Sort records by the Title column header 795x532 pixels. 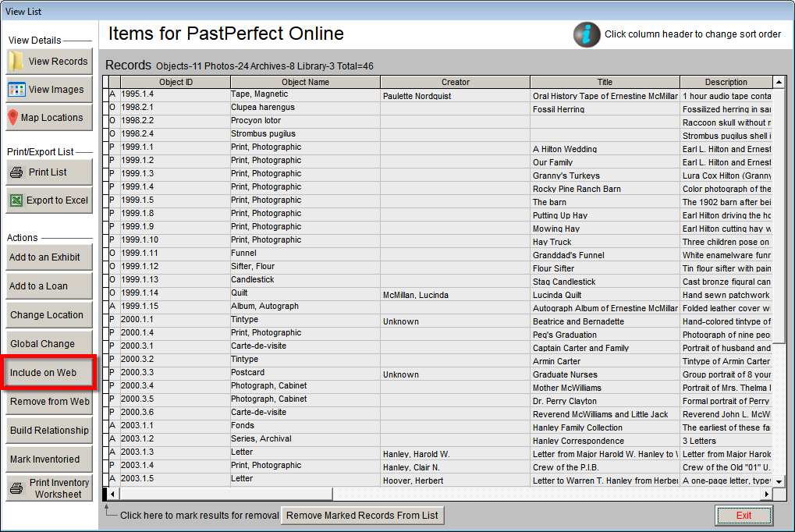[605, 82]
